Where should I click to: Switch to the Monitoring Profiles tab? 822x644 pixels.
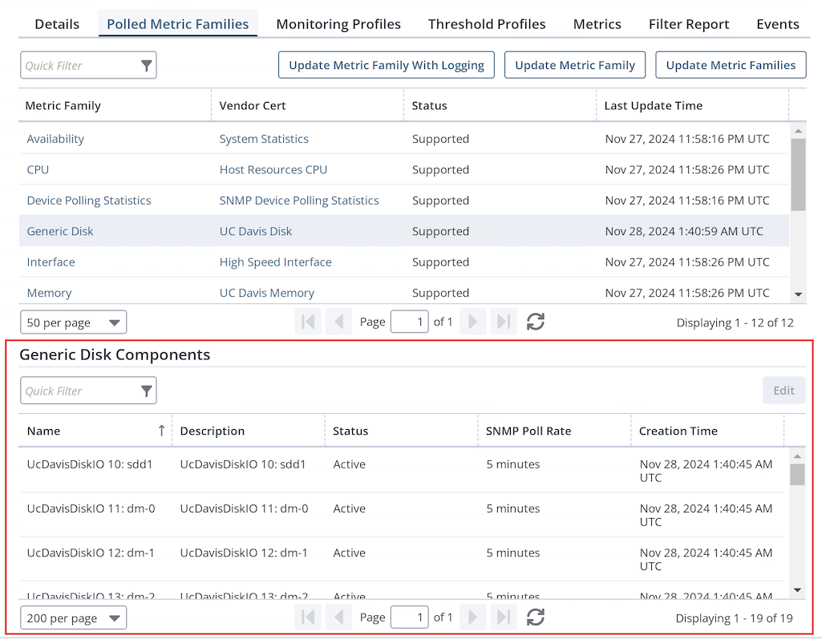(x=338, y=24)
